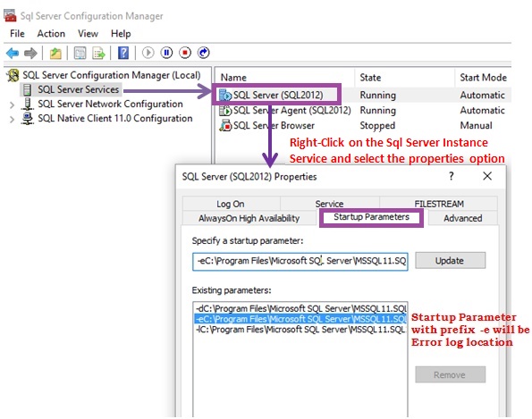Switch to the Service tab
This screenshot has height=419, width=532.
pyautogui.click(x=329, y=204)
